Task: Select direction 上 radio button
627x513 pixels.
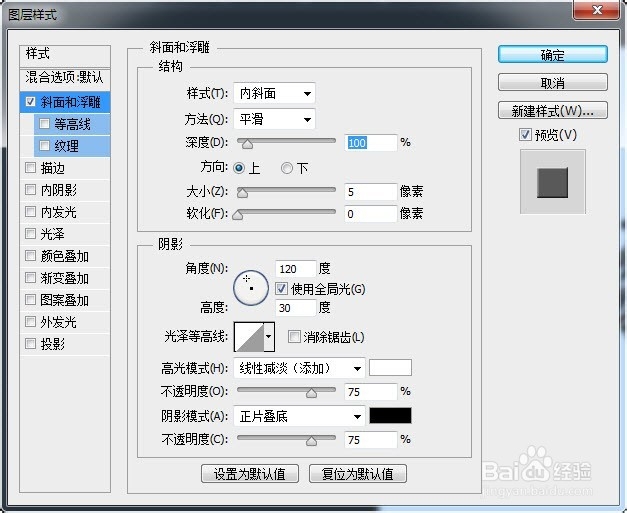Action: click(x=239, y=168)
